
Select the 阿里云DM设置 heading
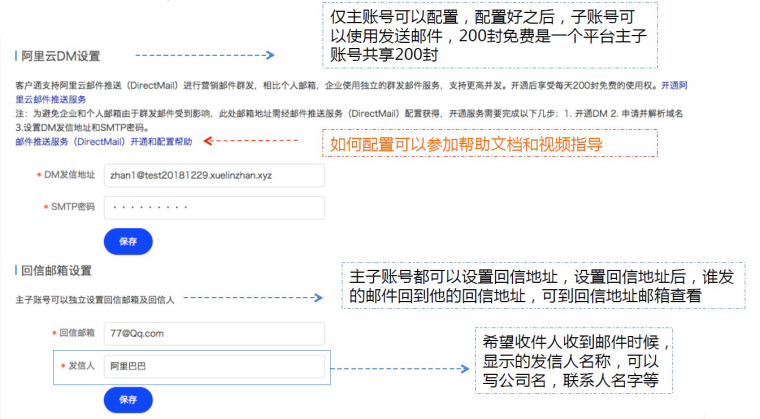60,56
